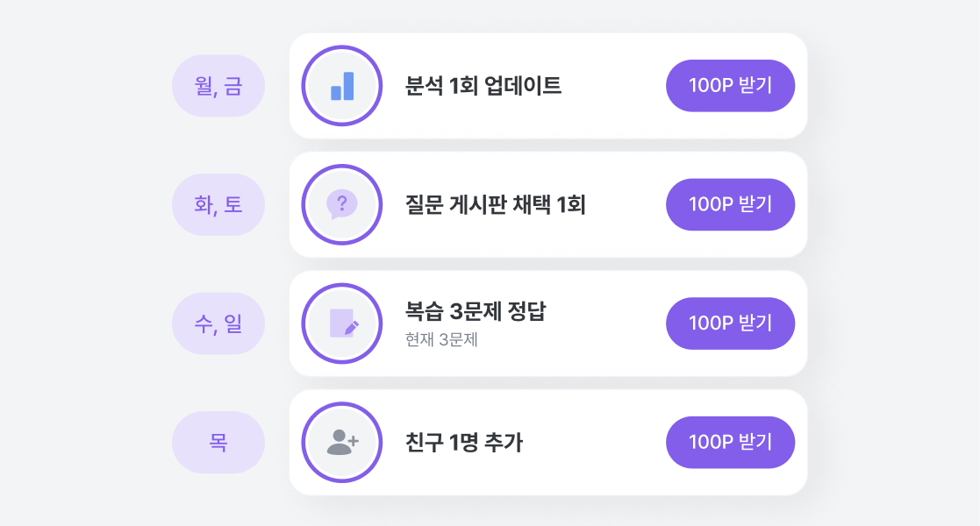The width and height of the screenshot is (980, 526).
Task: Click the question mark speech bubble icon
Action: click(342, 204)
